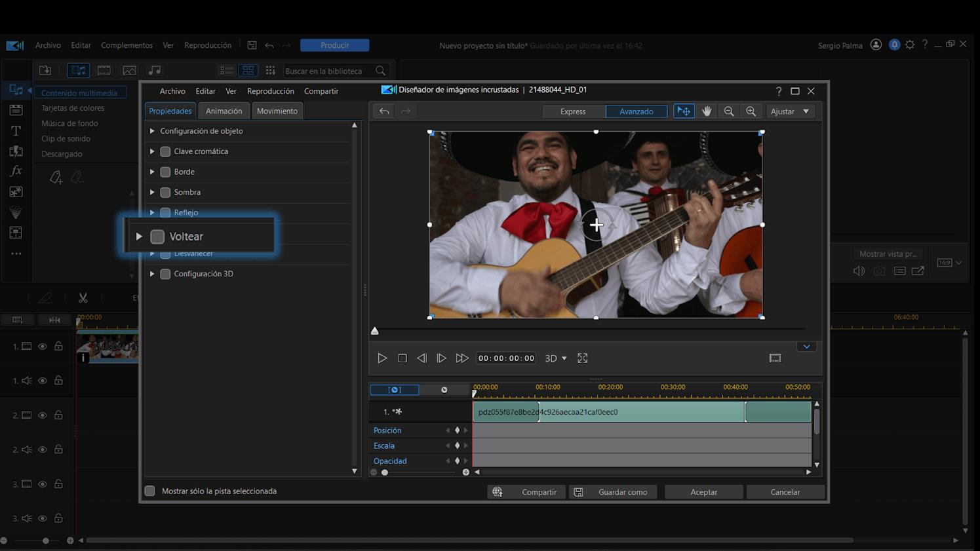Image resolution: width=980 pixels, height=551 pixels.
Task: Stop preview playback
Action: (402, 358)
